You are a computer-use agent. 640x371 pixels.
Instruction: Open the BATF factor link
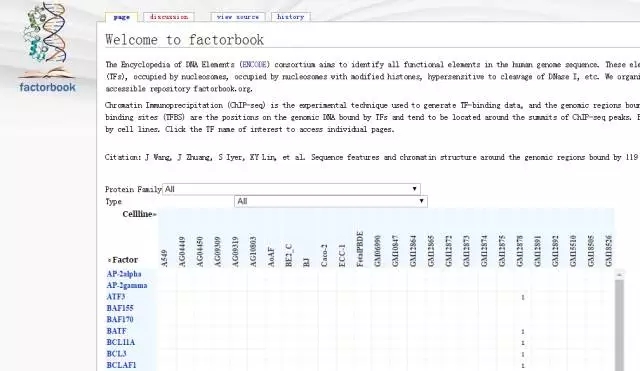pyautogui.click(x=117, y=331)
